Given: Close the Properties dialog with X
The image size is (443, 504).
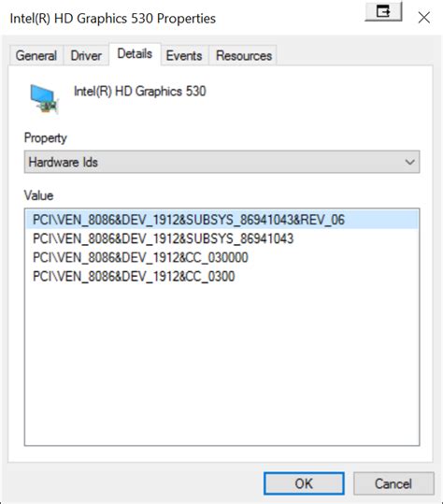Looking at the screenshot, I should coord(424,18).
